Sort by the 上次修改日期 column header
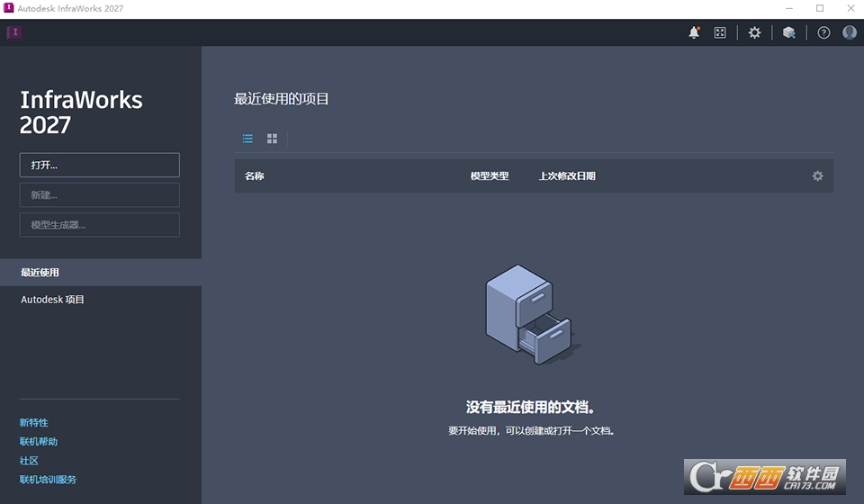Viewport: 864px width, 504px height. pyautogui.click(x=567, y=175)
